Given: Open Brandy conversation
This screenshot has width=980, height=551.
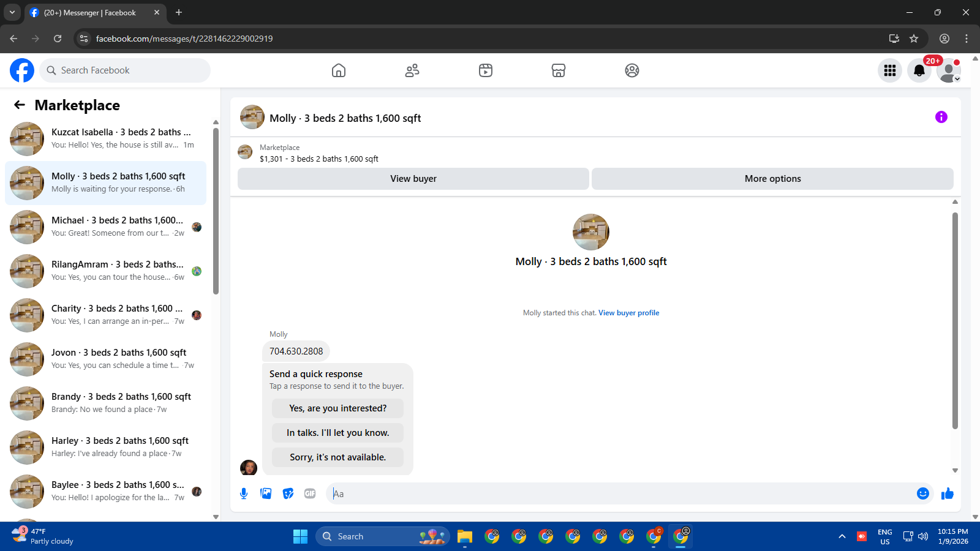Looking at the screenshot, I should pyautogui.click(x=105, y=403).
